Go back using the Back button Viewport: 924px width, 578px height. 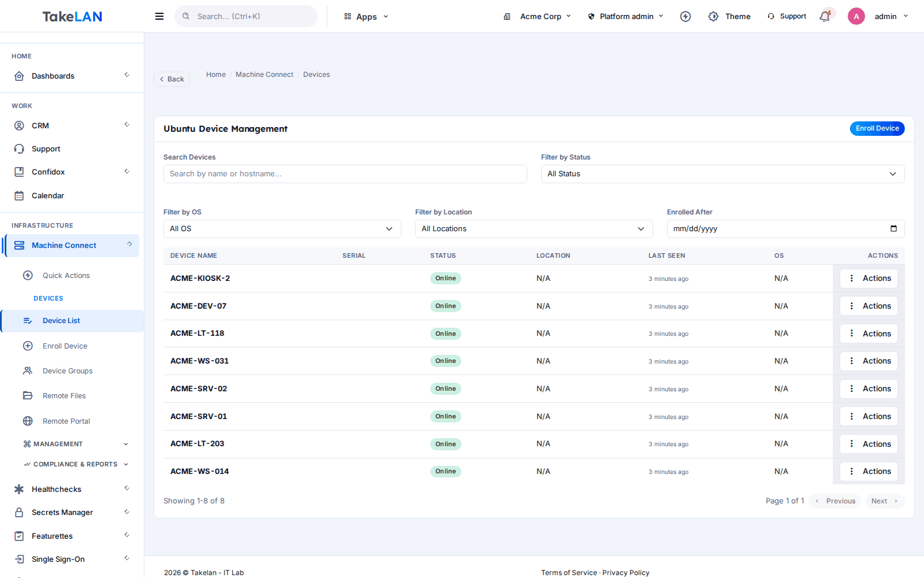pyautogui.click(x=172, y=79)
